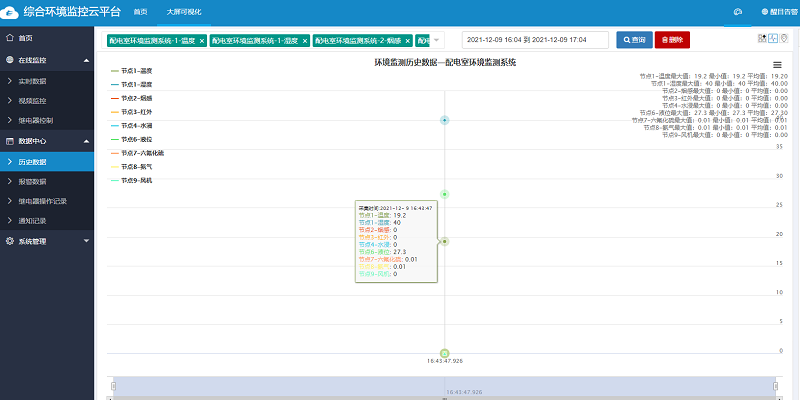This screenshot has width=800, height=400.
Task: Open the 大屏可视化 top tab
Action: (x=182, y=11)
